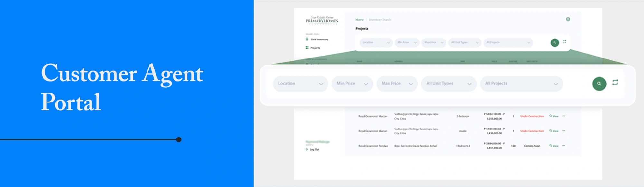This screenshot has height=187, width=644.
Task: Open Unit Inventory in the sidebar
Action: tap(319, 40)
